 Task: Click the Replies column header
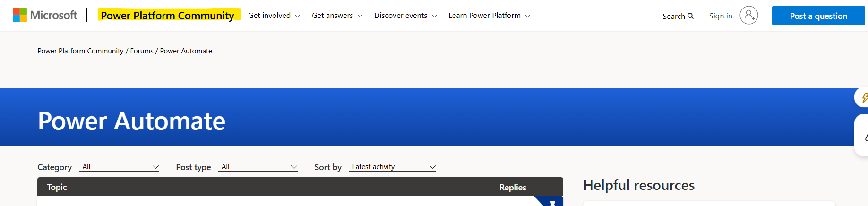coord(513,188)
